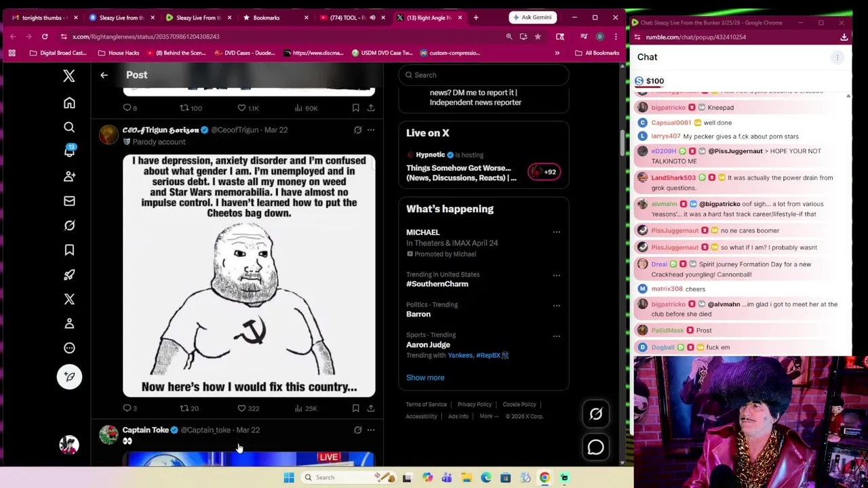This screenshot has height=488, width=868.
Task: Open Follow people icon in X sidebar
Action: click(69, 176)
